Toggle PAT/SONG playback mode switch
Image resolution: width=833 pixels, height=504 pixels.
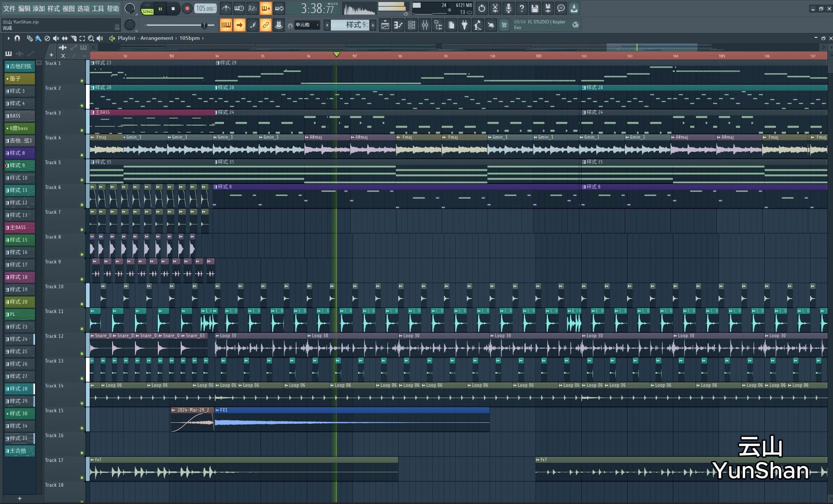click(148, 8)
